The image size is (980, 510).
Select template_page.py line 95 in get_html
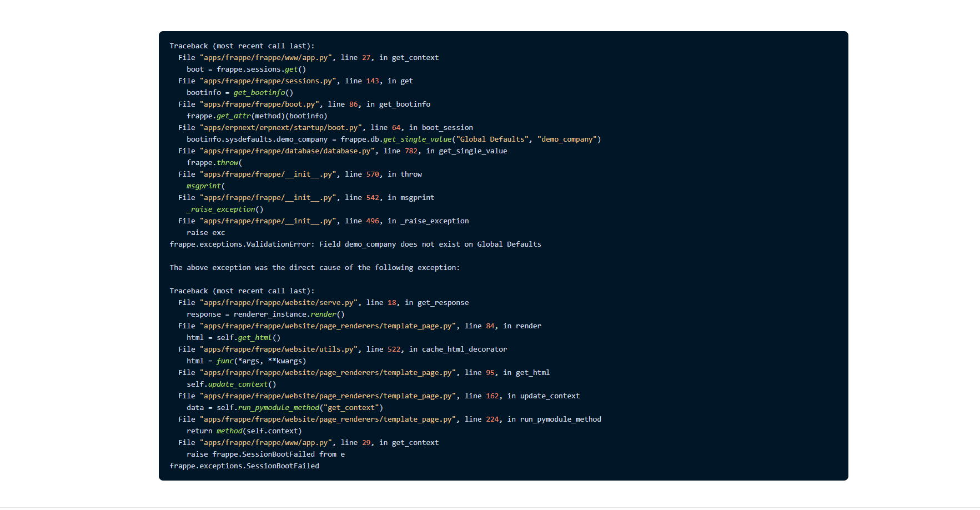click(364, 373)
